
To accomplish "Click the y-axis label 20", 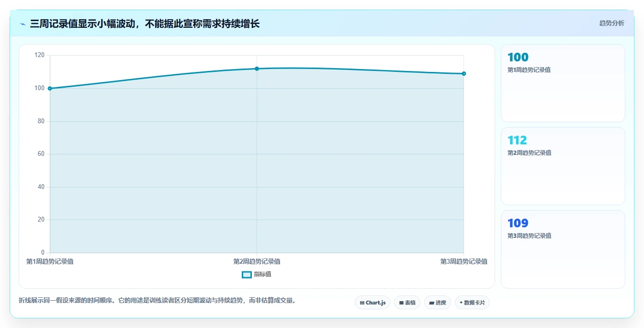I will point(41,220).
